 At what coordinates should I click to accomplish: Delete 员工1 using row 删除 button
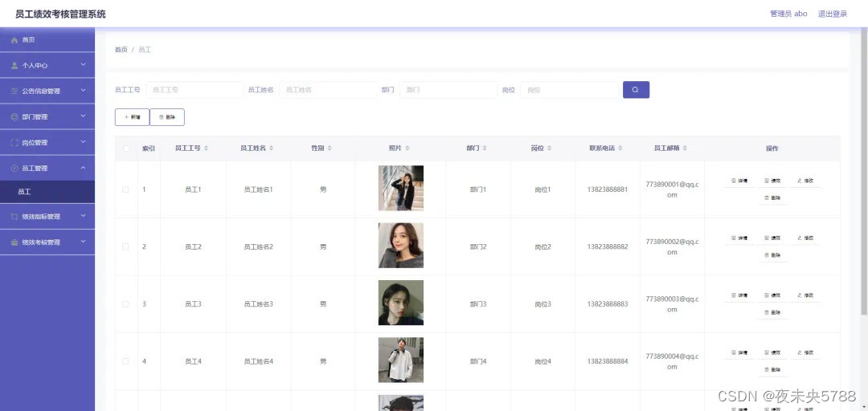click(x=772, y=198)
